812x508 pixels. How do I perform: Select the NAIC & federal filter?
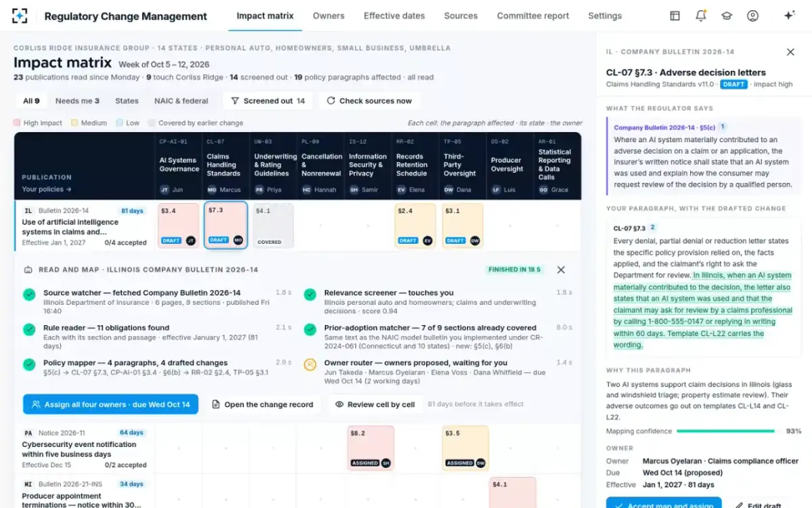(181, 101)
